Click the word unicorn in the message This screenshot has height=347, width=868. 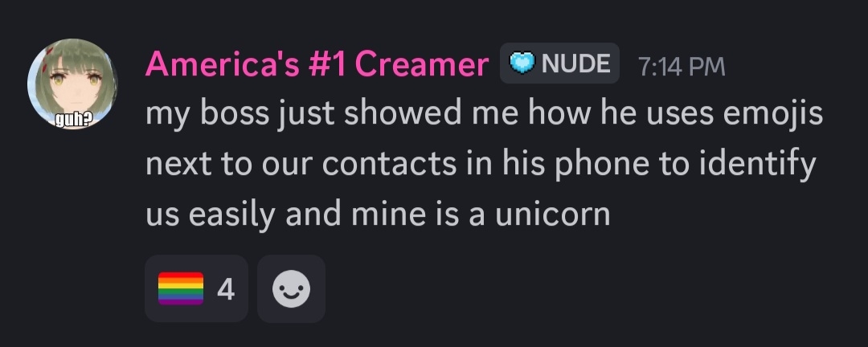pyautogui.click(x=552, y=214)
